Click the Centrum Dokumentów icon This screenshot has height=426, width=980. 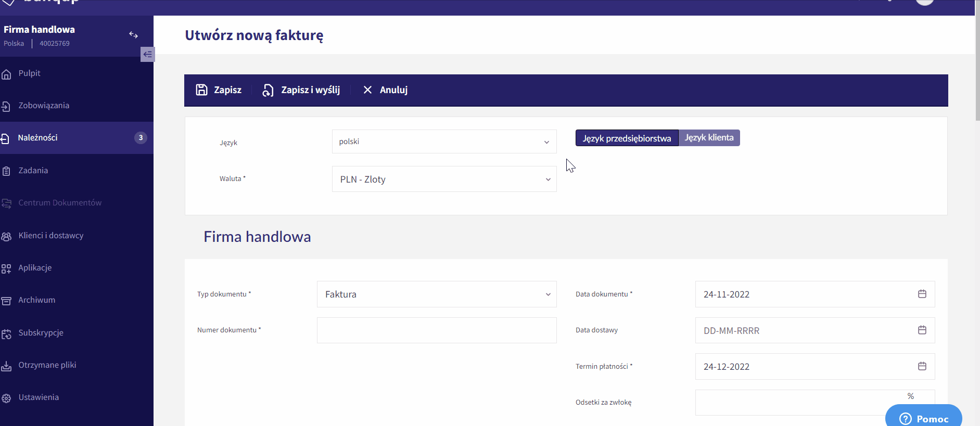pyautogui.click(x=6, y=203)
